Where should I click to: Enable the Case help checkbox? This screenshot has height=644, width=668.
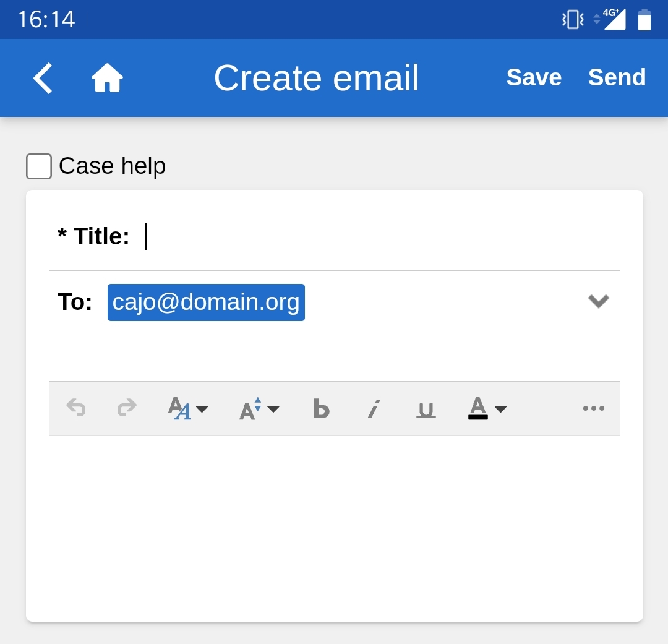coord(39,166)
